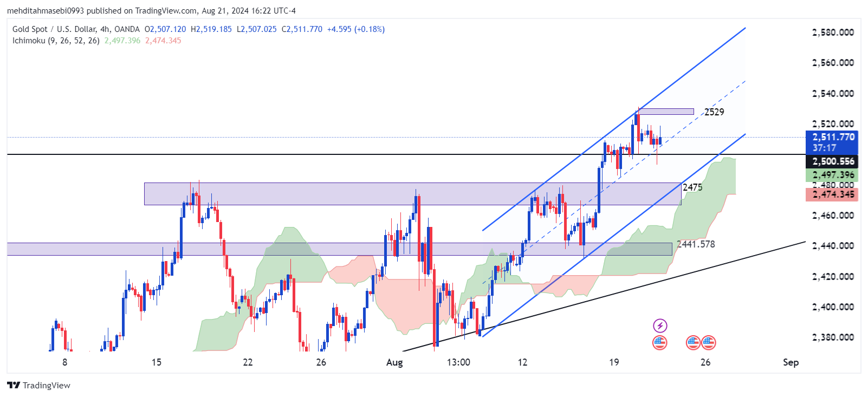This screenshot has width=868, height=397.
Task: Click the 2,380.000 price axis tick
Action: (x=833, y=337)
